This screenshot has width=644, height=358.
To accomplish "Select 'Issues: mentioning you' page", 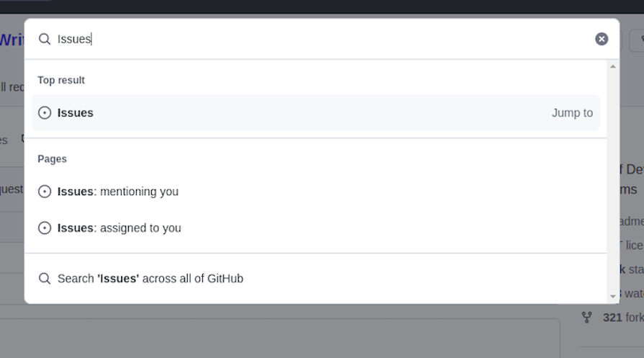I will (x=118, y=192).
